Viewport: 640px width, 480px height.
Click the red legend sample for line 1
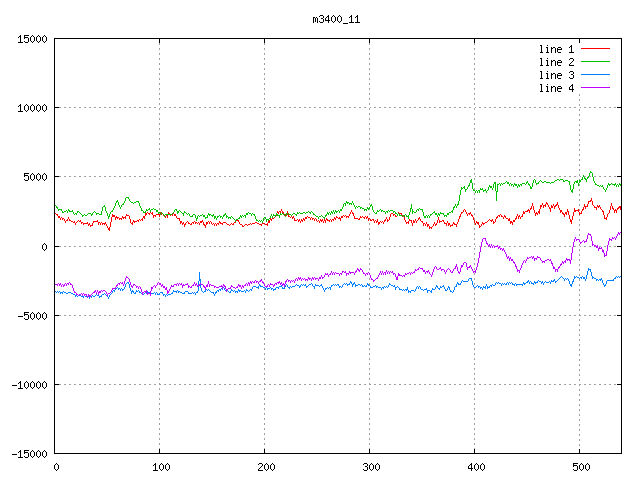pyautogui.click(x=595, y=49)
